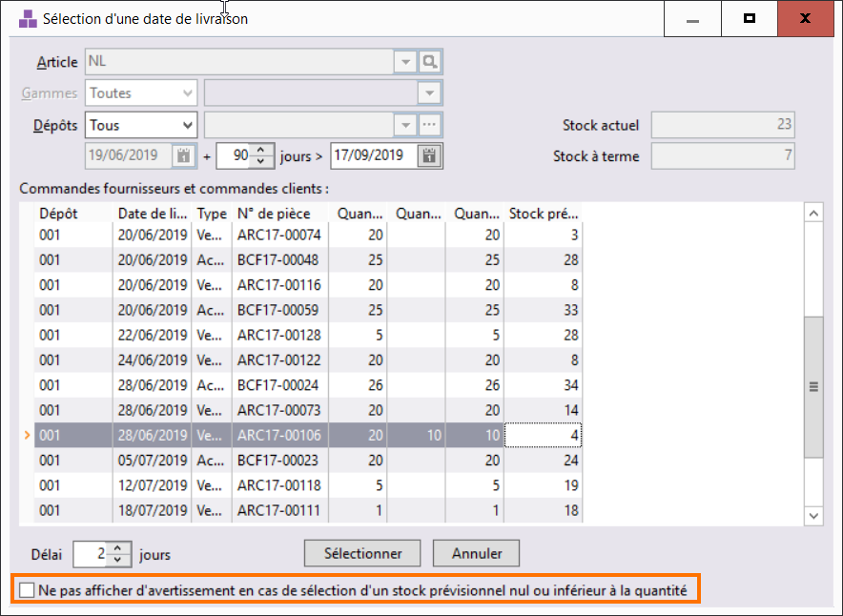Enable the Ne pas afficher d'avertissement checkbox
843x616 pixels.
pyautogui.click(x=27, y=590)
